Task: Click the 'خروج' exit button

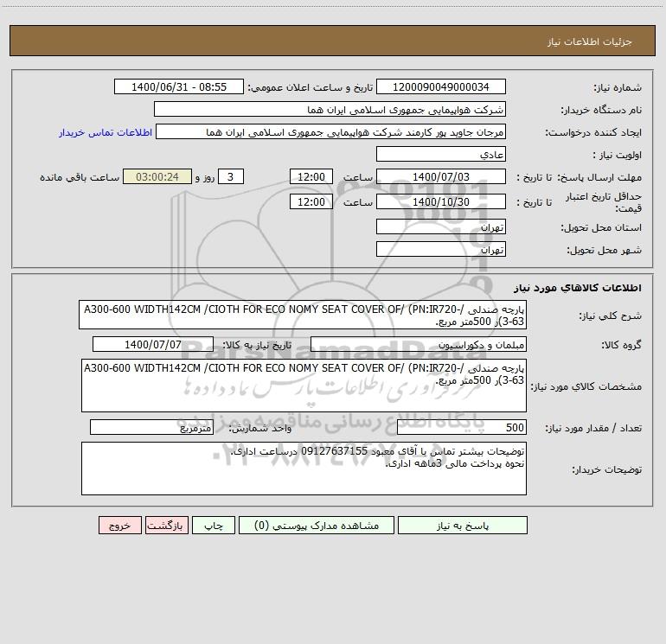Action: click(x=119, y=526)
